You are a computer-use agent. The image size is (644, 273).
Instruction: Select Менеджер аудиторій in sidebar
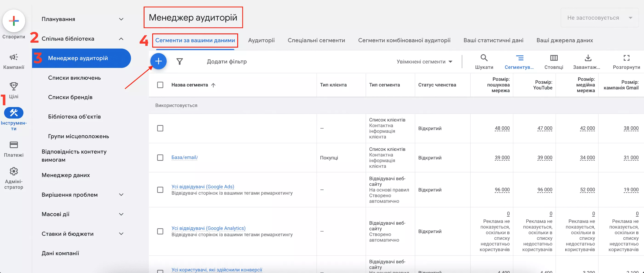point(82,58)
